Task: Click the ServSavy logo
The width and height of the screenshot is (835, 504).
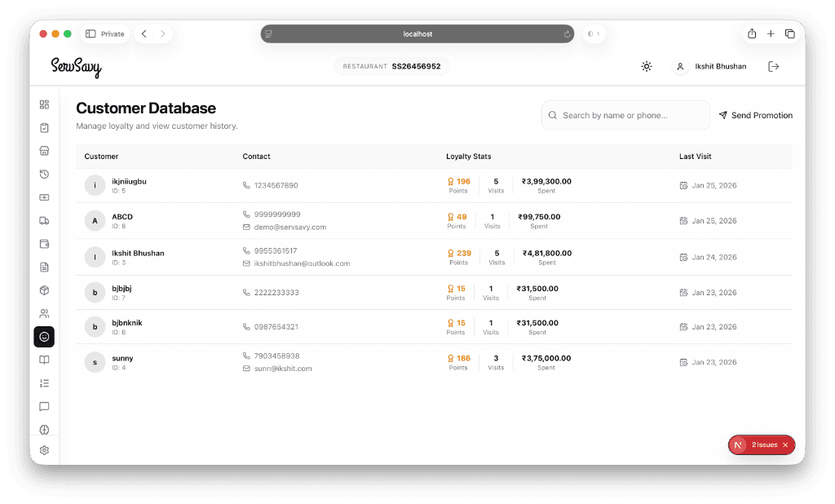Action: pos(76,67)
